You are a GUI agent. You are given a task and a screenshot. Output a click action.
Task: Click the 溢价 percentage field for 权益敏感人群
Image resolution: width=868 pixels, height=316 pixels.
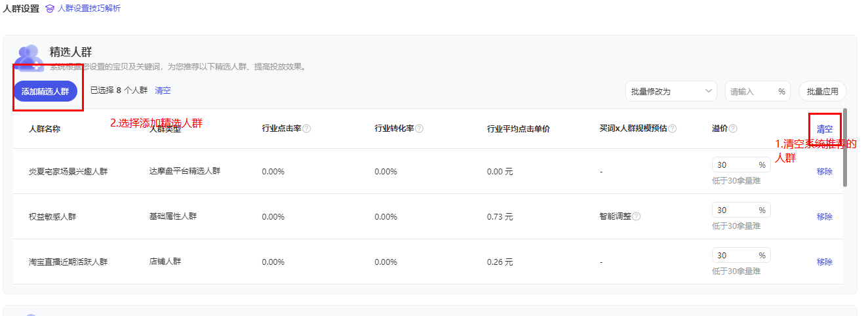[x=734, y=210]
